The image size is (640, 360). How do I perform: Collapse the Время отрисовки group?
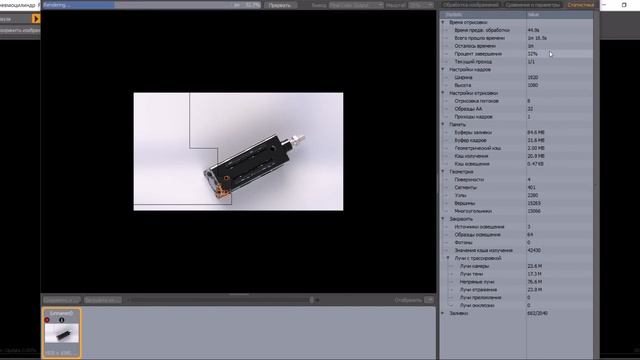point(443,22)
